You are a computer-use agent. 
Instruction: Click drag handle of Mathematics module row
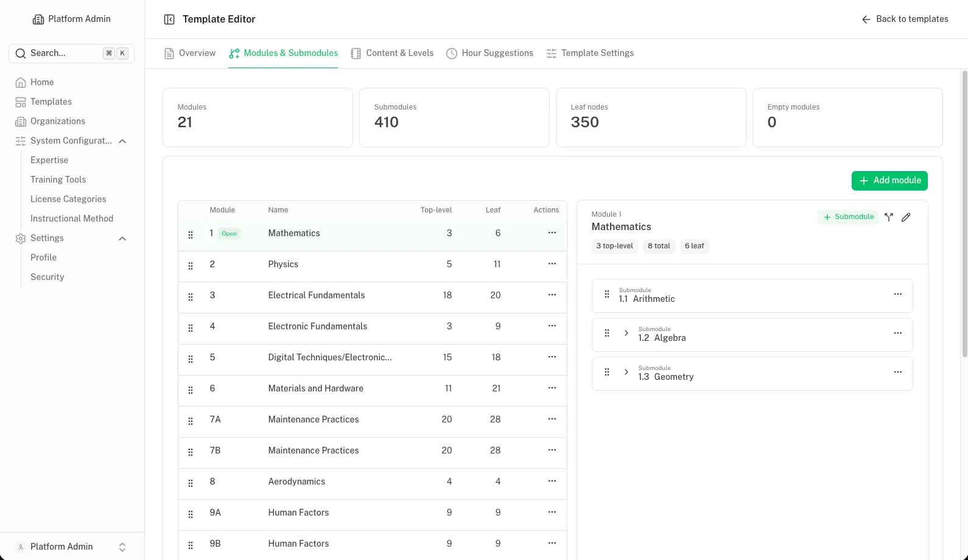click(x=191, y=235)
